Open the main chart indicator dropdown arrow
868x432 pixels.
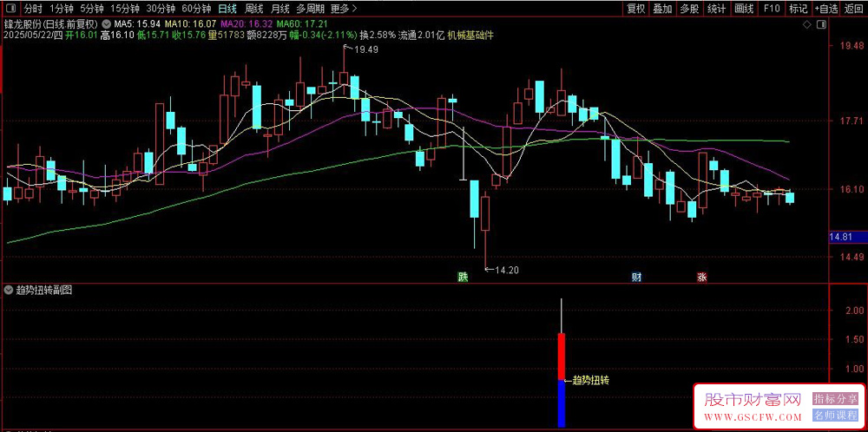tap(107, 25)
